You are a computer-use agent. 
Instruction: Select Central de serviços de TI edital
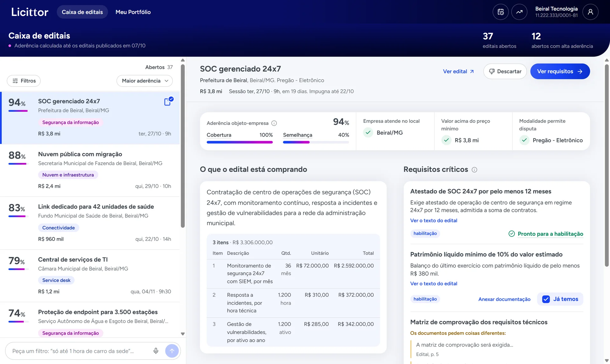tap(90, 276)
